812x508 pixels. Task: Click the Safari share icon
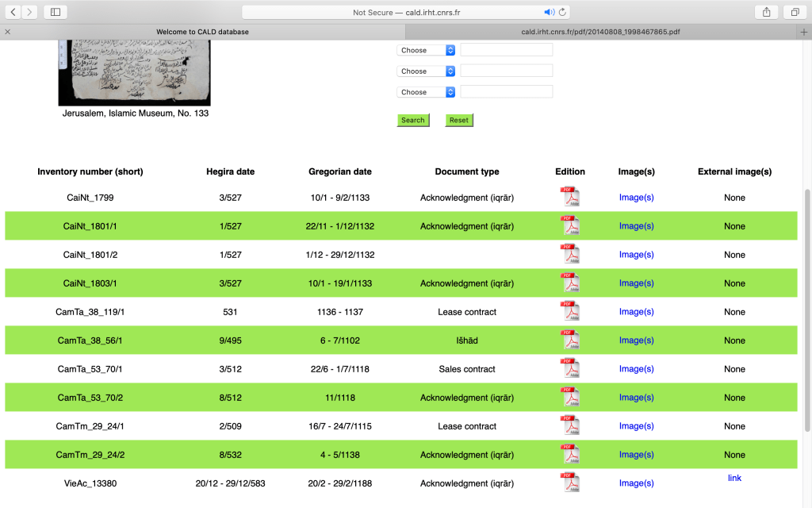[766, 12]
